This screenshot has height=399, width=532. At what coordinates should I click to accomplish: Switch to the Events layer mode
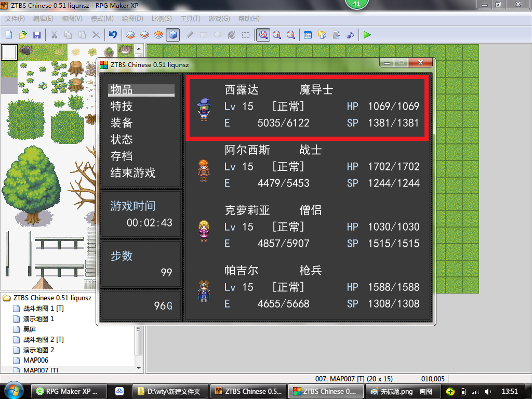pos(172,35)
